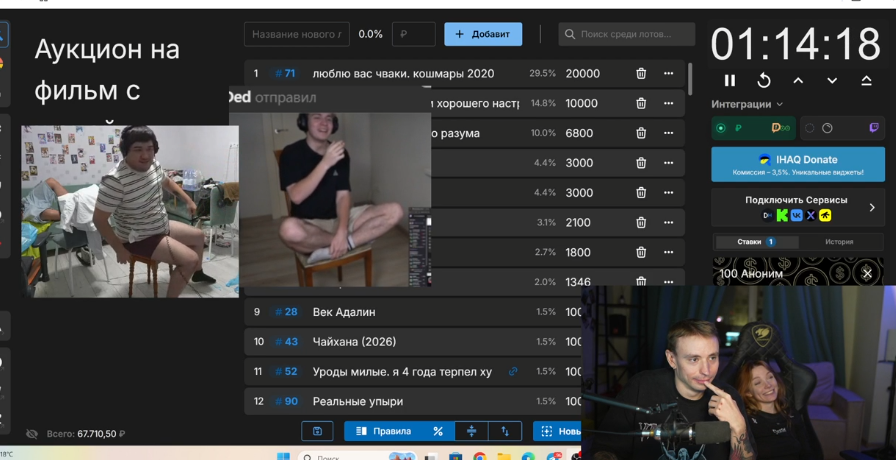Select the 100 Аноним bid card

coord(798,271)
